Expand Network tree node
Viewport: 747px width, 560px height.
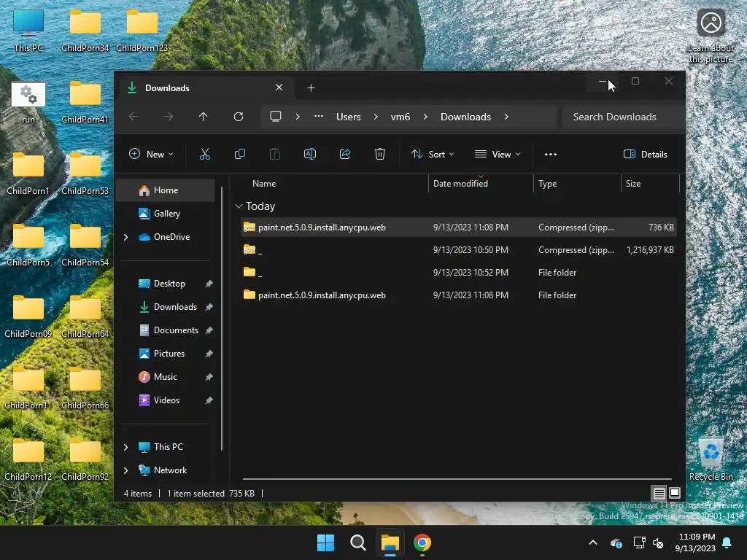click(x=125, y=470)
